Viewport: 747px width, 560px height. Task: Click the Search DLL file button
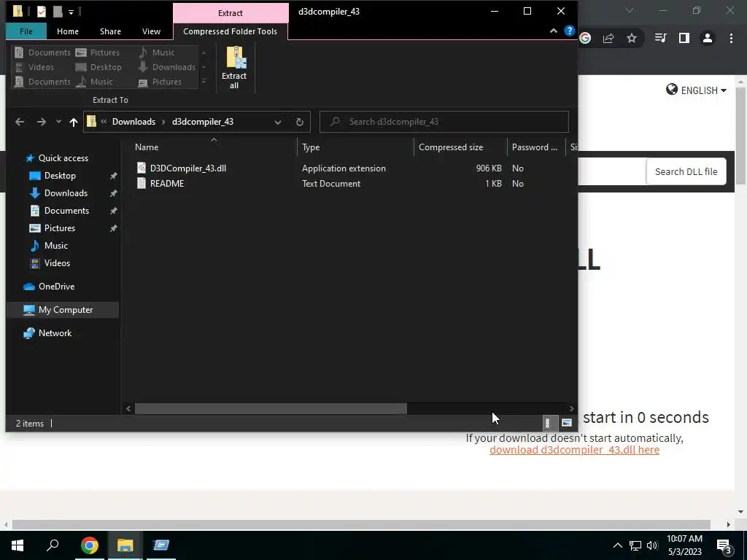coord(686,172)
